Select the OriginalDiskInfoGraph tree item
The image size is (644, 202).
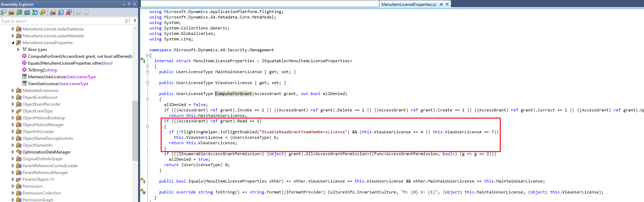pyautogui.click(x=42, y=159)
